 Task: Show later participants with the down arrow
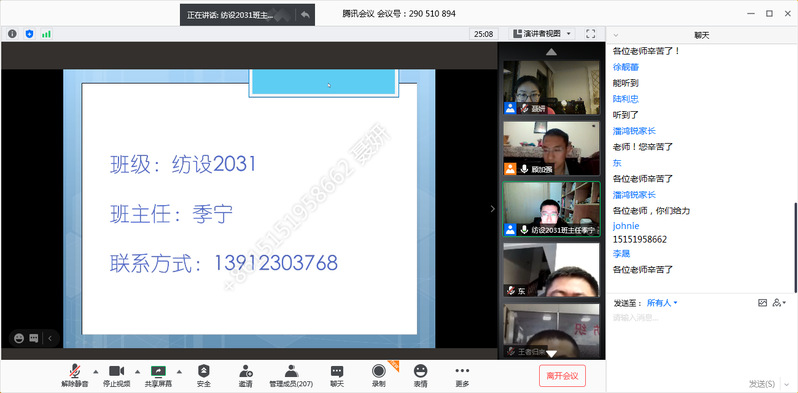(551, 354)
